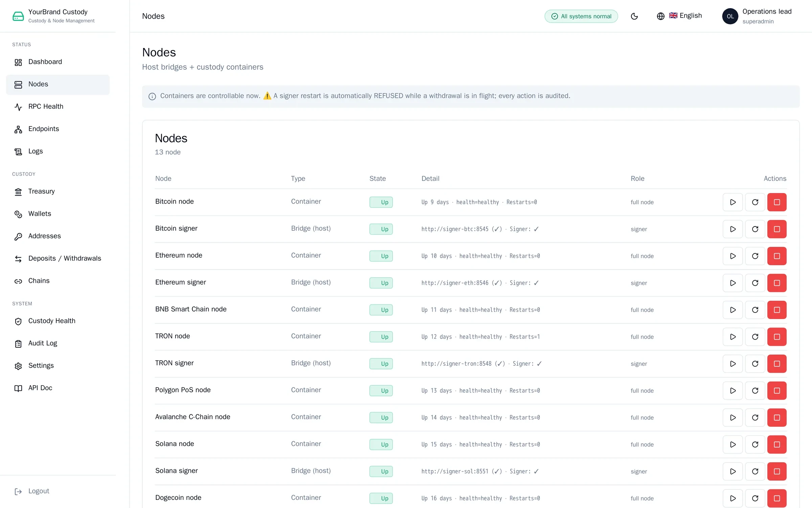Viewport: 812px width, 508px height.
Task: Stop the Polygon PoS node
Action: (777, 390)
